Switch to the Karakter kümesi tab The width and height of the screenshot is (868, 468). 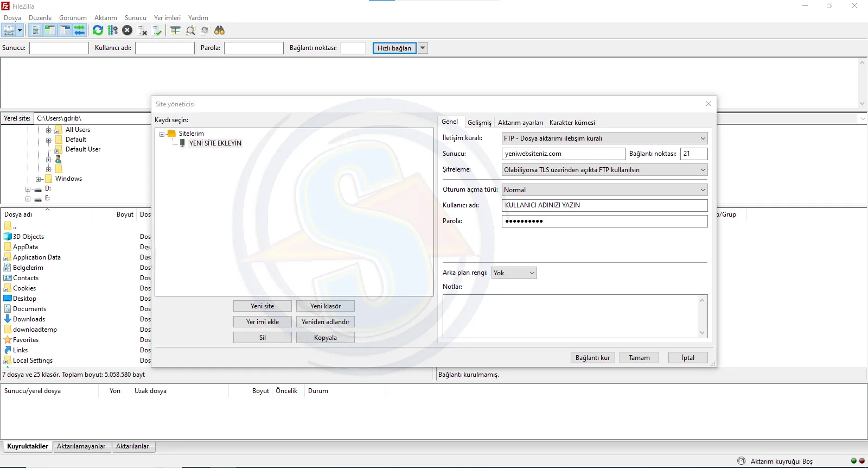point(572,123)
